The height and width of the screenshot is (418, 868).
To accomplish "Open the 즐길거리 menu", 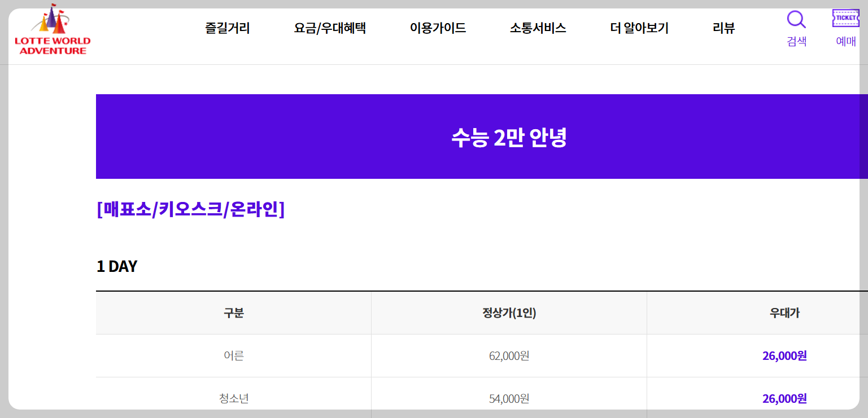I will [226, 28].
